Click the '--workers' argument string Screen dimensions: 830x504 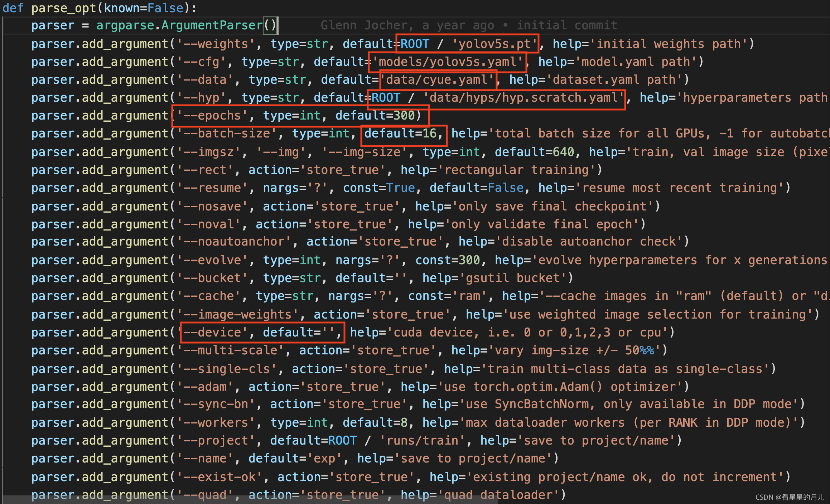tap(216, 423)
